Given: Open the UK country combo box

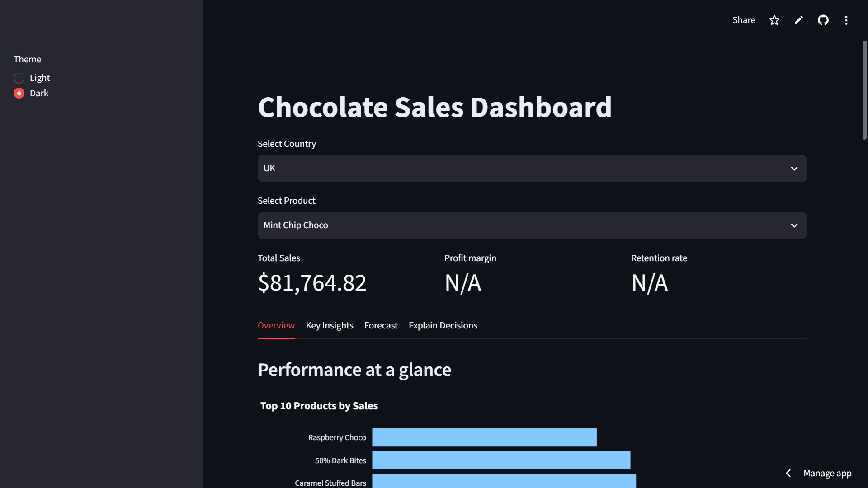Looking at the screenshot, I should click(x=532, y=169).
